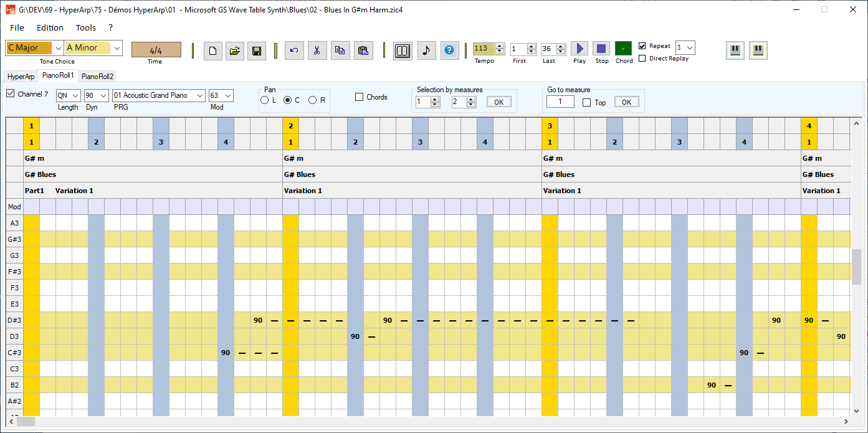Viewport: 868px width, 433px height.
Task: Open a file using the folder icon
Action: point(234,50)
